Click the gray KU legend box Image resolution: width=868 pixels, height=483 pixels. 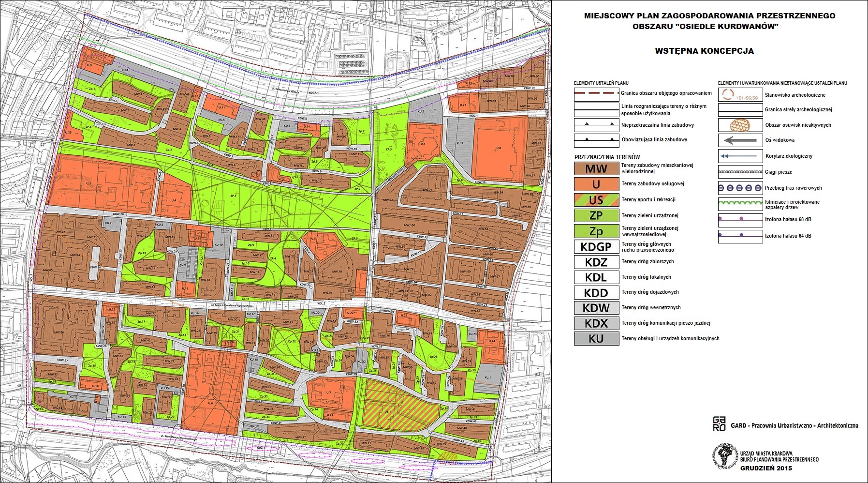[x=596, y=339]
